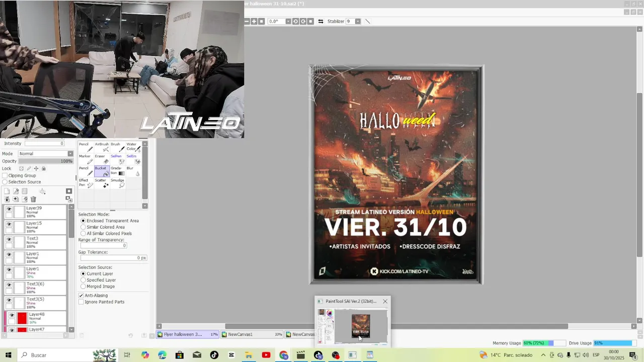The width and height of the screenshot is (644, 362).
Task: Select the SelPen tool
Action: coord(117,159)
